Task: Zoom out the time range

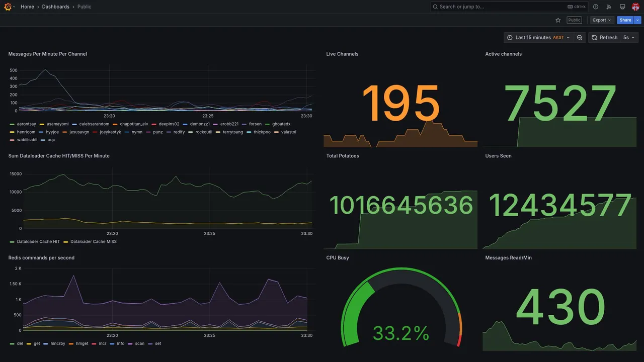Action: [x=580, y=38]
